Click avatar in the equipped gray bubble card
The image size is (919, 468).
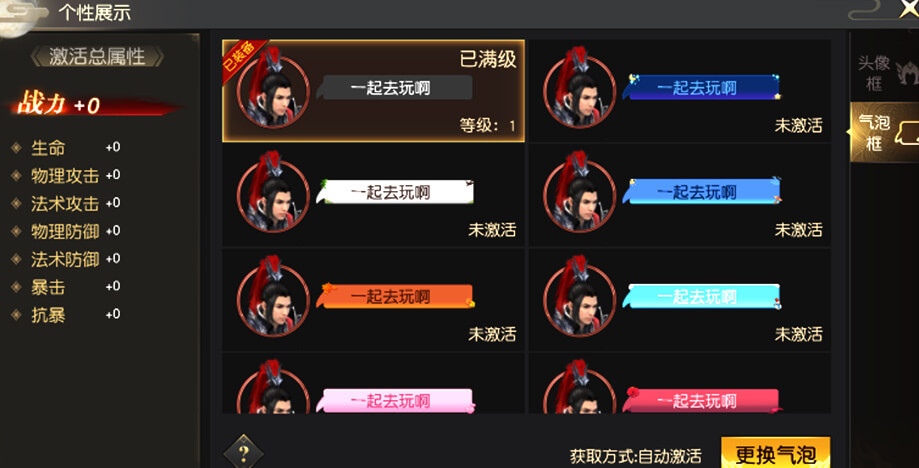click(x=273, y=90)
